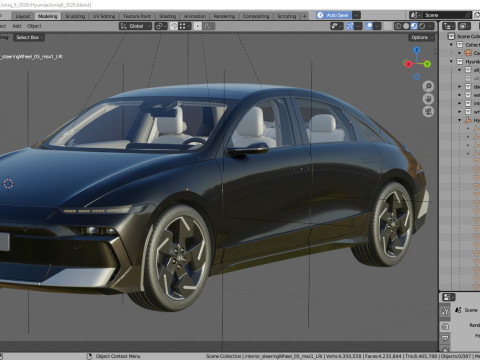This screenshot has width=480, height=360.
Task: Switch viewport shading to material preview
Action: click(414, 26)
